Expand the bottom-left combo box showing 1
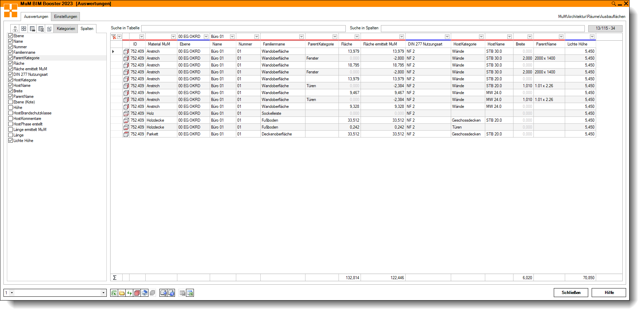Image resolution: width=644 pixels, height=315 pixels. [x=103, y=293]
